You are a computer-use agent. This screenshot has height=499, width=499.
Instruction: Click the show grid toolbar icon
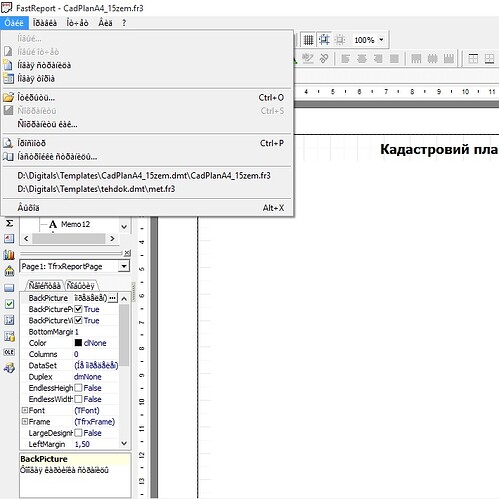pyautogui.click(x=308, y=40)
